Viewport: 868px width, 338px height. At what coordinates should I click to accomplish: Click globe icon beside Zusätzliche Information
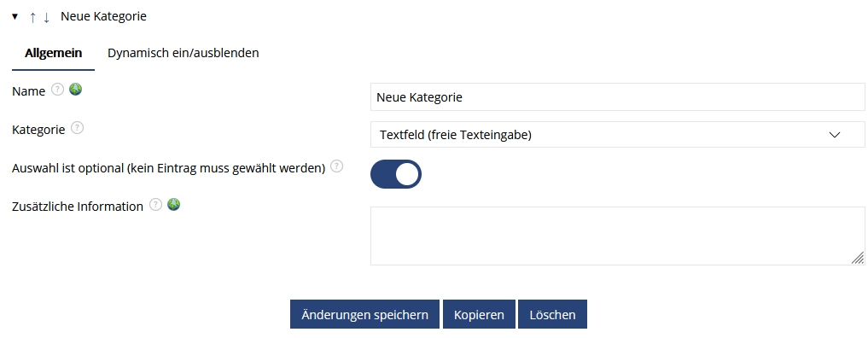174,205
